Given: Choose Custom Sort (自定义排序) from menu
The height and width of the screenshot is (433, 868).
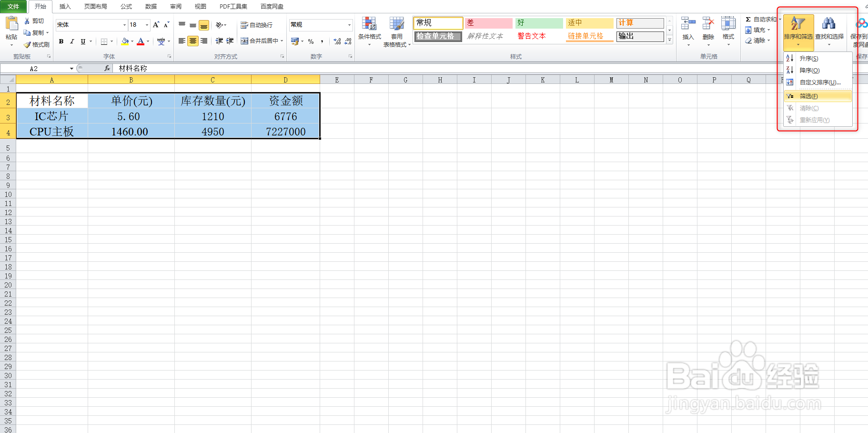Looking at the screenshot, I should pos(818,82).
